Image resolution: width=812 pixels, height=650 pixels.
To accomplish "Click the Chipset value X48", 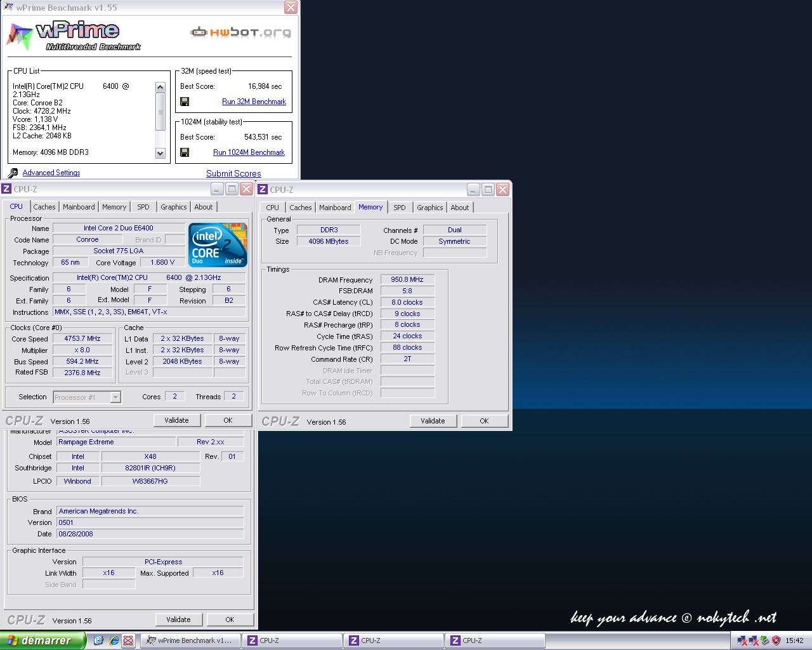I will [150, 456].
